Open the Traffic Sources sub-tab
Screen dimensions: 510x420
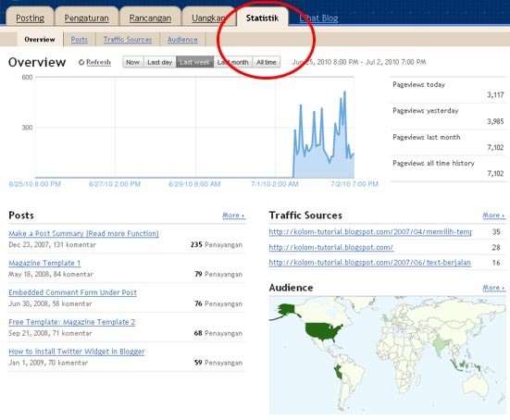(128, 40)
